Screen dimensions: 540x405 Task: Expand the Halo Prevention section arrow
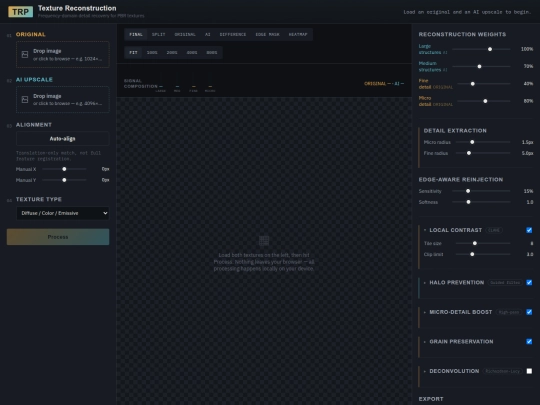pyautogui.click(x=425, y=283)
